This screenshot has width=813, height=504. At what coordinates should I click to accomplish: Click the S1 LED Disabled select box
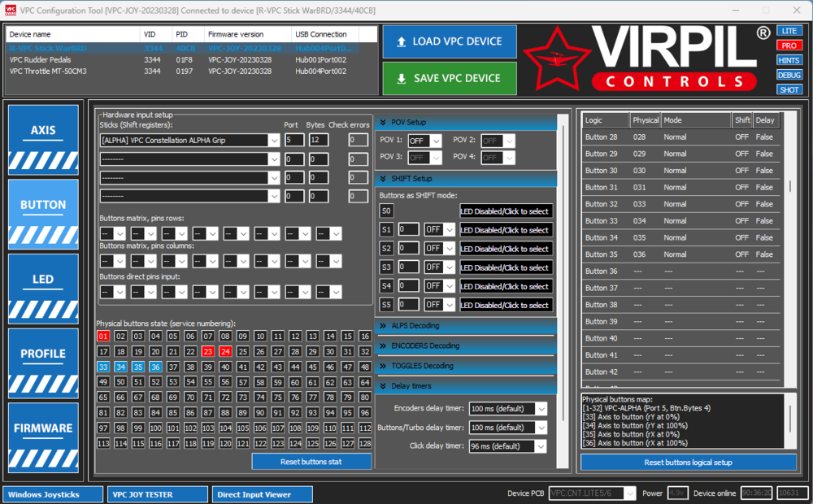click(x=506, y=230)
